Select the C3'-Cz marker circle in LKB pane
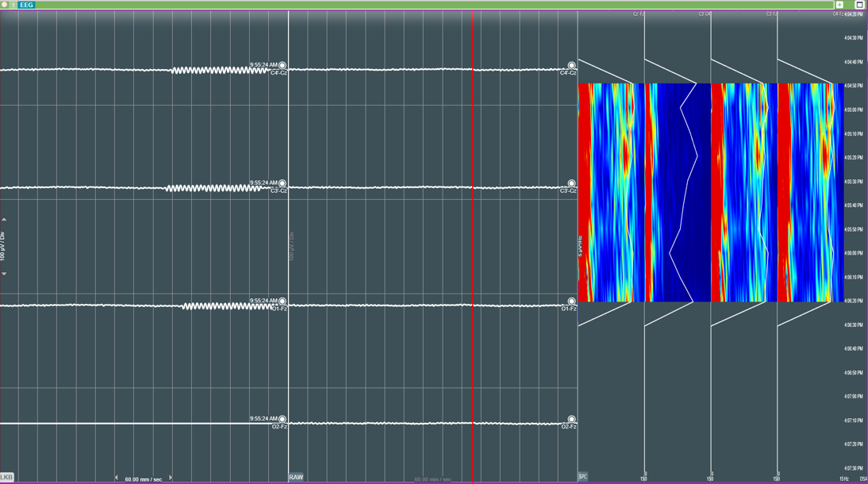The height and width of the screenshot is (484, 868). (x=282, y=183)
